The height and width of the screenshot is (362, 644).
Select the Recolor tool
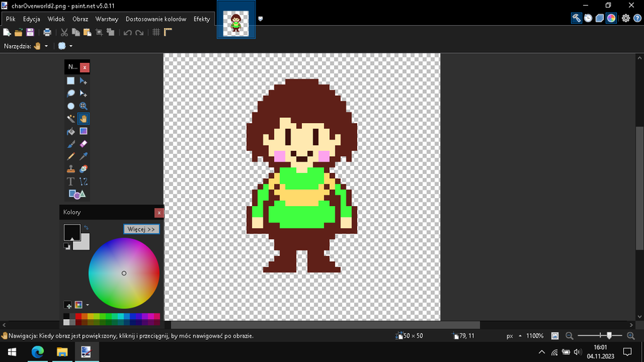84,169
